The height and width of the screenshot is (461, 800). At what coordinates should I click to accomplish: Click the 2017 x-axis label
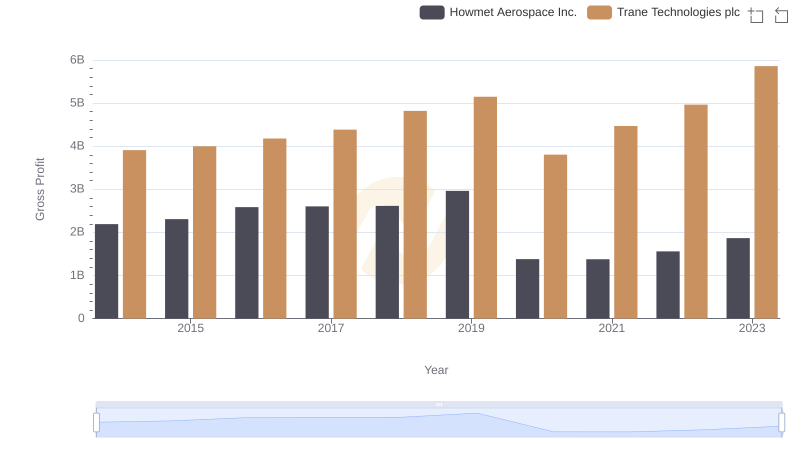point(331,328)
